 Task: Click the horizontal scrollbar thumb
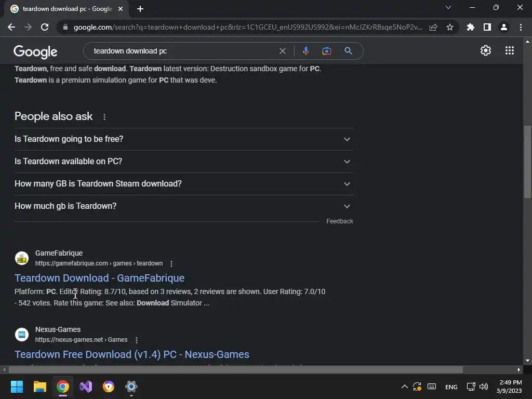tap(235, 369)
